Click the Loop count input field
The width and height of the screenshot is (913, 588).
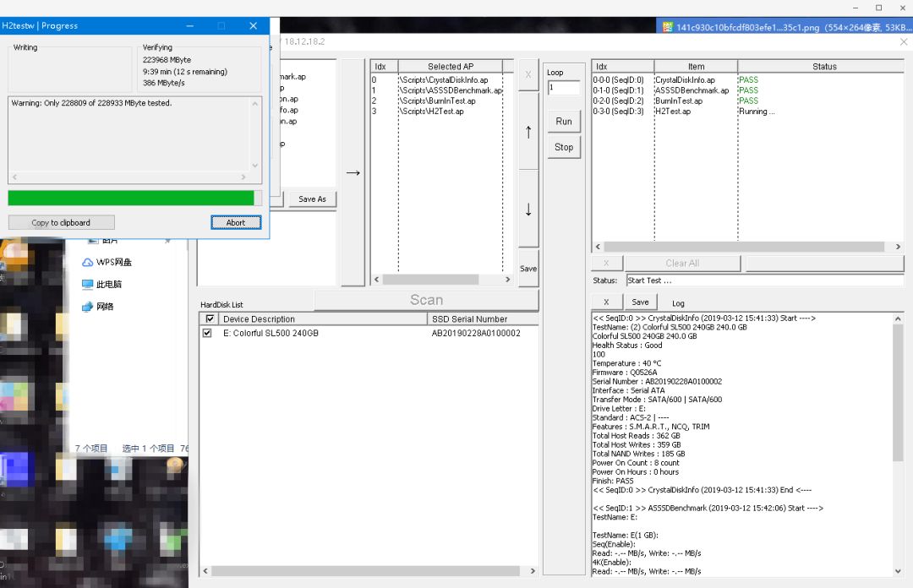pyautogui.click(x=564, y=88)
